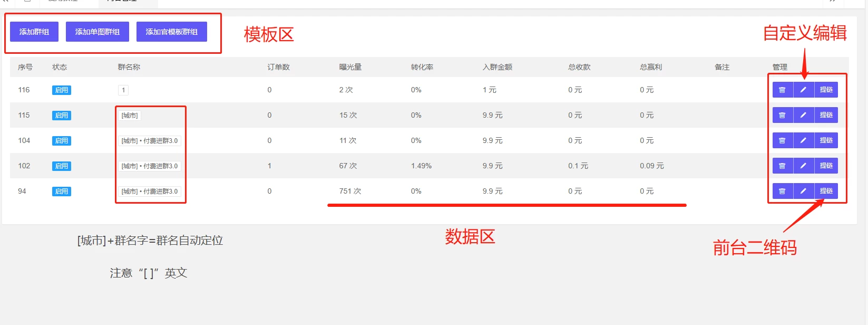Click group name 付费进群3.0 in row 102
The height and width of the screenshot is (325, 868).
click(150, 166)
